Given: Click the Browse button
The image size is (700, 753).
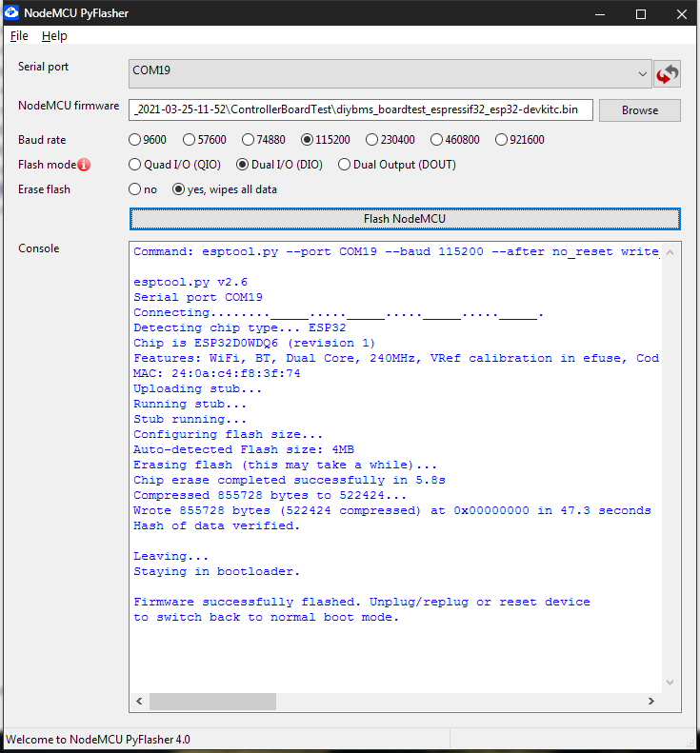Looking at the screenshot, I should pyautogui.click(x=639, y=110).
